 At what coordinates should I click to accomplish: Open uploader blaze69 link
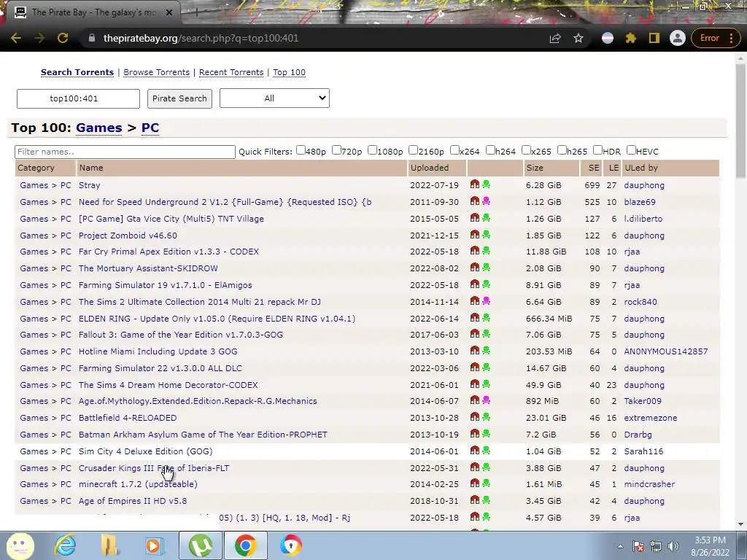pyautogui.click(x=639, y=202)
